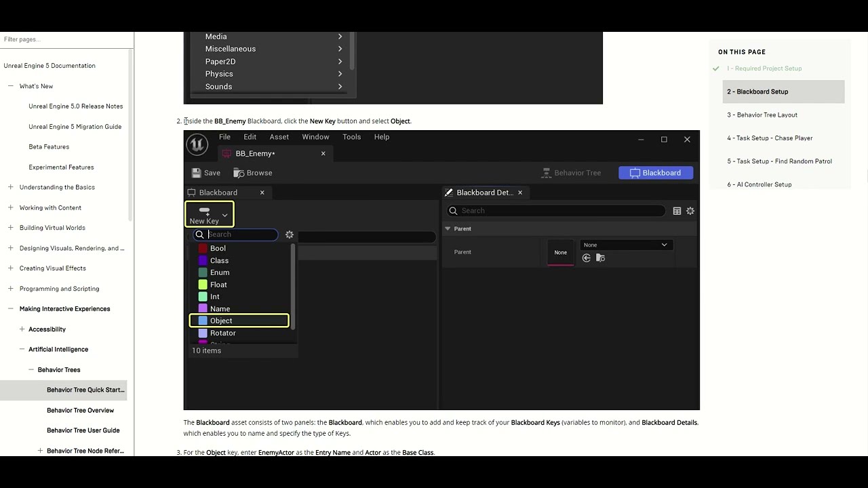Screen dimensions: 868x488
Task: Open the Asset menu
Action: [x=279, y=137]
